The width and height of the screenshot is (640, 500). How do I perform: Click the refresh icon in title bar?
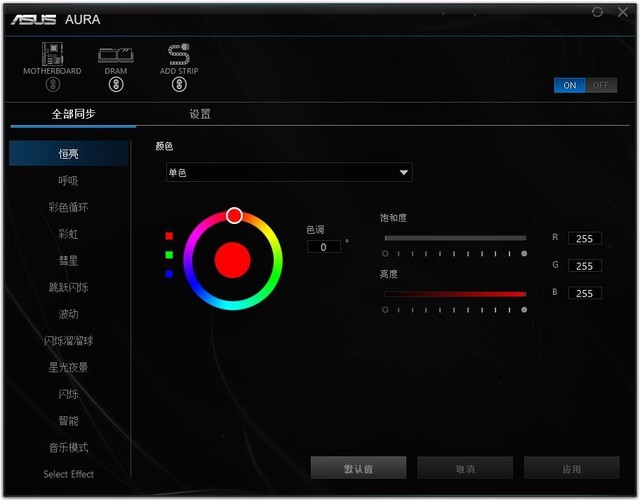598,12
